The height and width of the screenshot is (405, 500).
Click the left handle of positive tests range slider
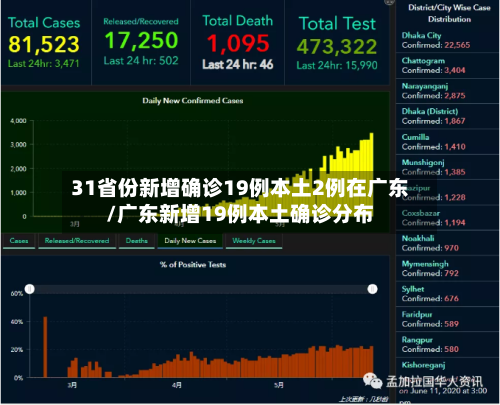coord(30,289)
